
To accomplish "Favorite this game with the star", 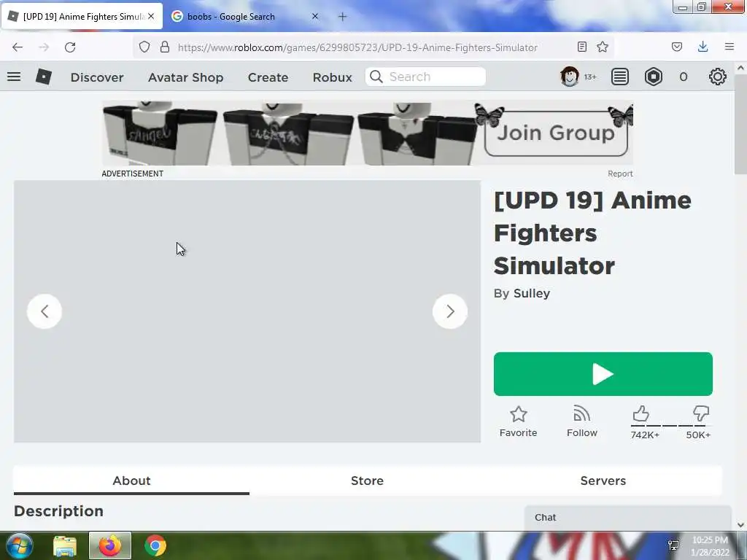I will [519, 421].
